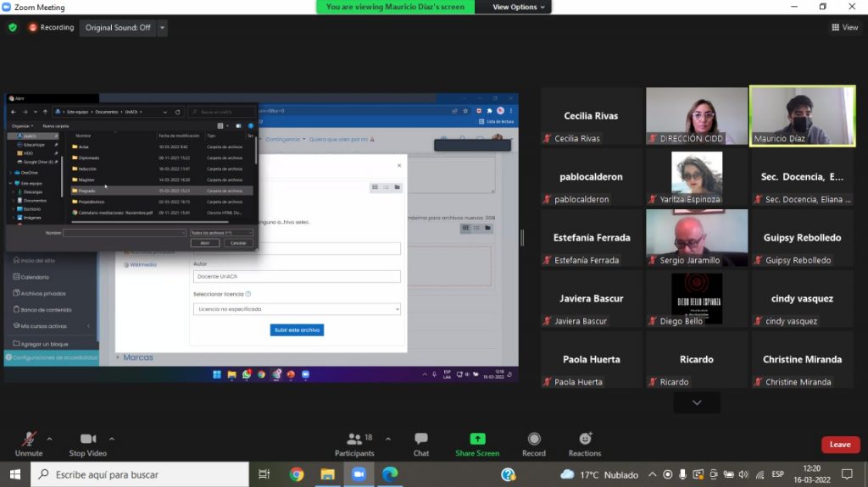Toggle the Original Sound: Off button
This screenshot has width=868, height=487.
[118, 27]
